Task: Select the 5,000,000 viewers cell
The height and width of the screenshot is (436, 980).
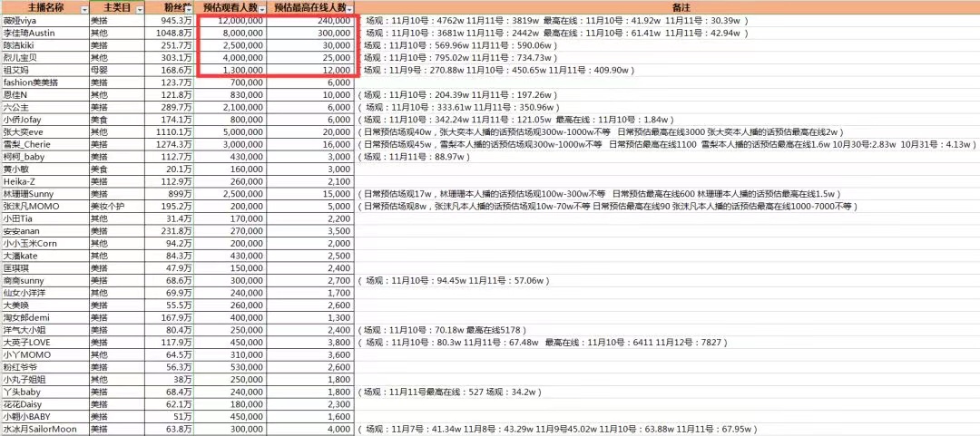Action: click(232, 131)
